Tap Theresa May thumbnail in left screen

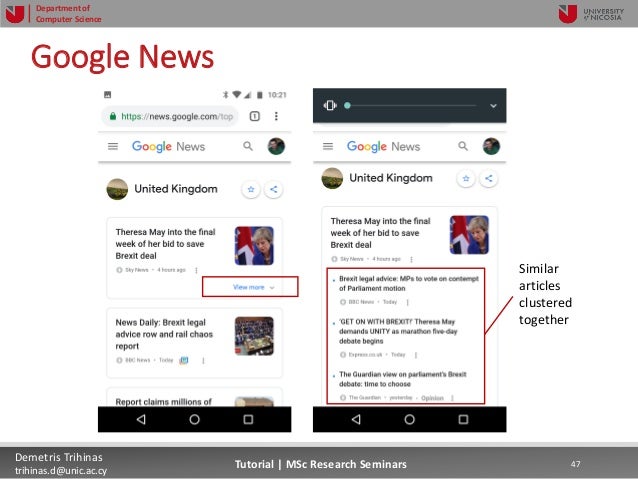click(x=254, y=246)
